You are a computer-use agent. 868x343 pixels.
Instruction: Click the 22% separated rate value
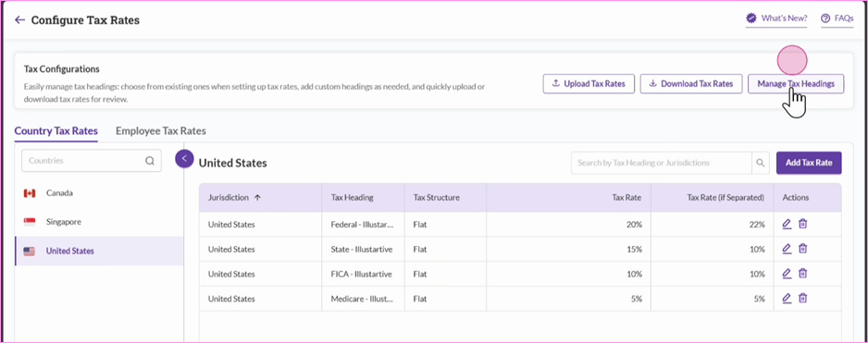tap(757, 225)
